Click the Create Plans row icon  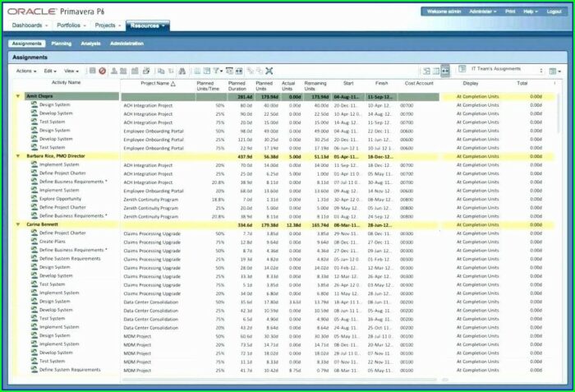point(34,241)
